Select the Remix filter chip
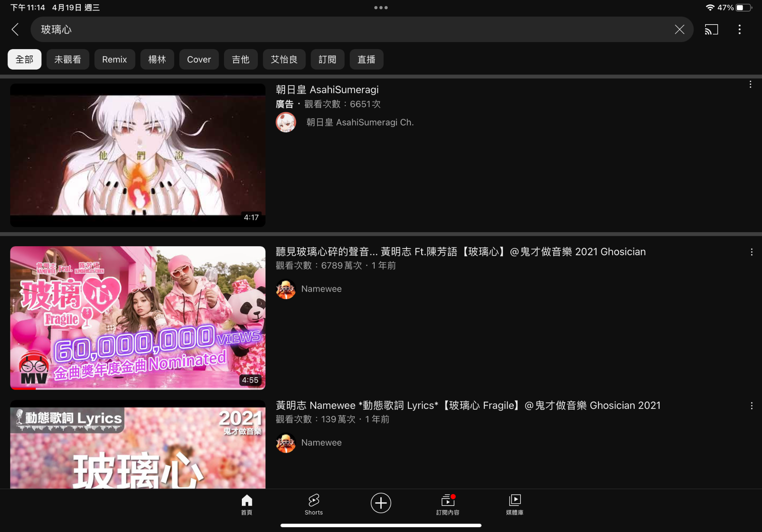 pos(115,60)
